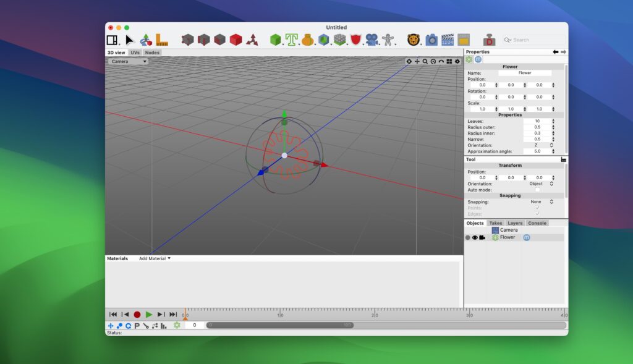Toggle the camera render visibility icon
This screenshot has height=364, width=633.
pyautogui.click(x=481, y=237)
